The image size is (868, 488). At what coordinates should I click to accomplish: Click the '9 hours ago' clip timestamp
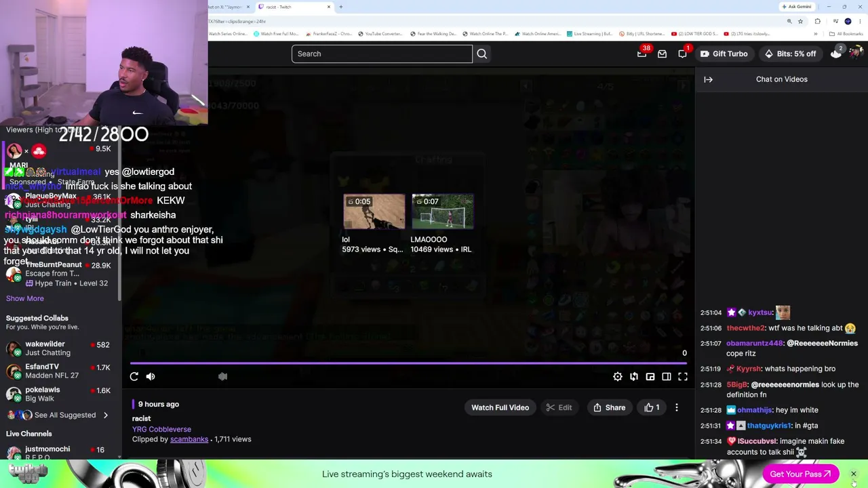tap(159, 404)
